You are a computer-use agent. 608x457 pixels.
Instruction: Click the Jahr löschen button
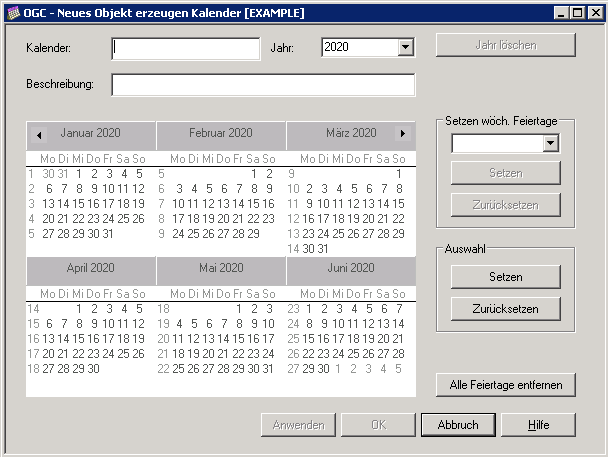pos(506,45)
